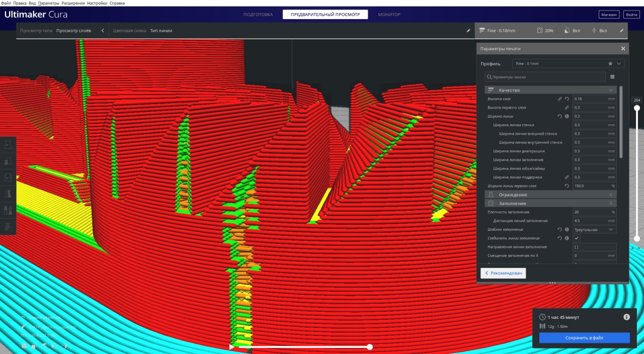The height and width of the screenshot is (354, 644).
Task: Toggle the 'Соединять линии заполнения' checkbox
Action: 577,238
